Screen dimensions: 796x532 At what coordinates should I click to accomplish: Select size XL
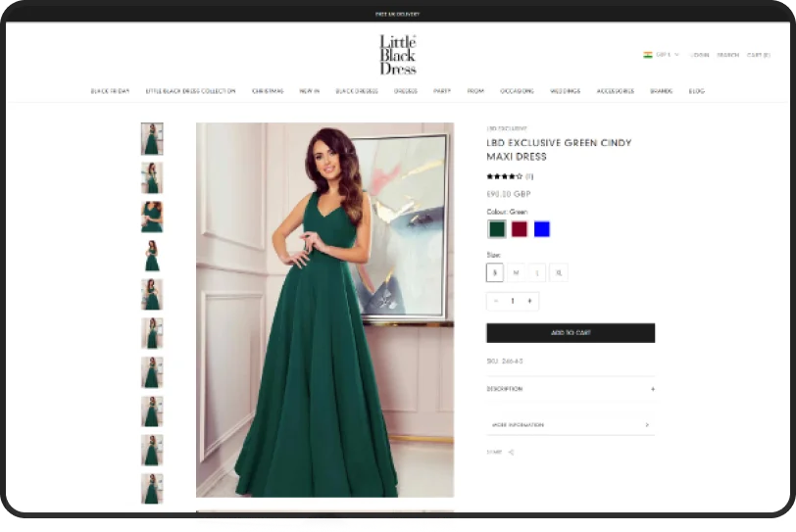559,273
